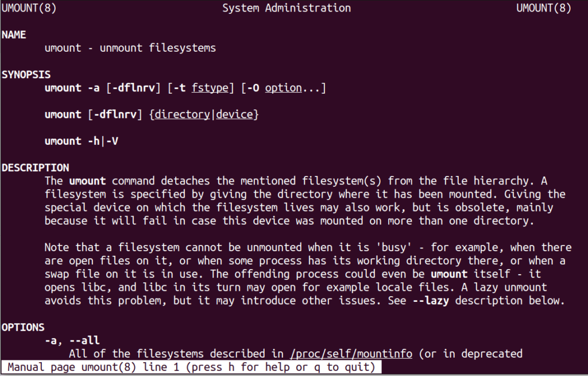Click the underlined option argument
The height and width of the screenshot is (376, 588).
tap(283, 88)
